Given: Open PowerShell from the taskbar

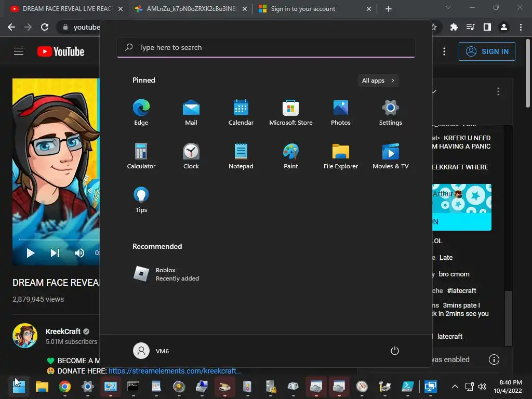Looking at the screenshot, I should click(x=407, y=386).
